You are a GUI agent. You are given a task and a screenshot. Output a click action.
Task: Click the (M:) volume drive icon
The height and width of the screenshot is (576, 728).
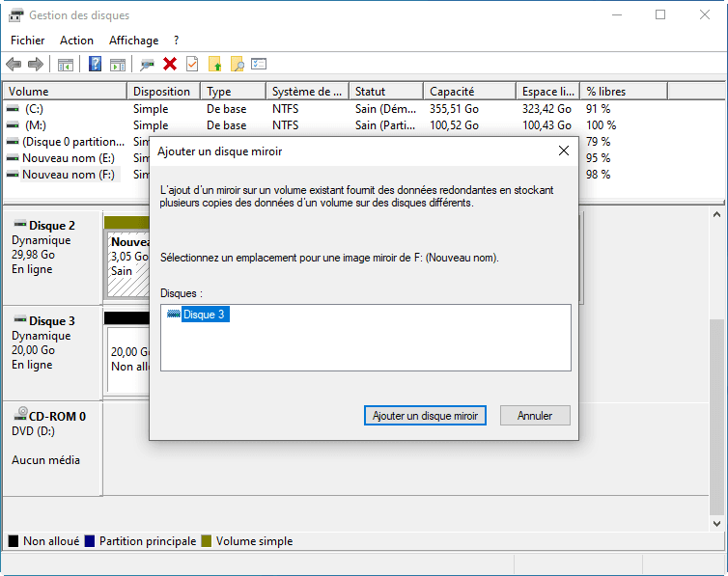13,125
